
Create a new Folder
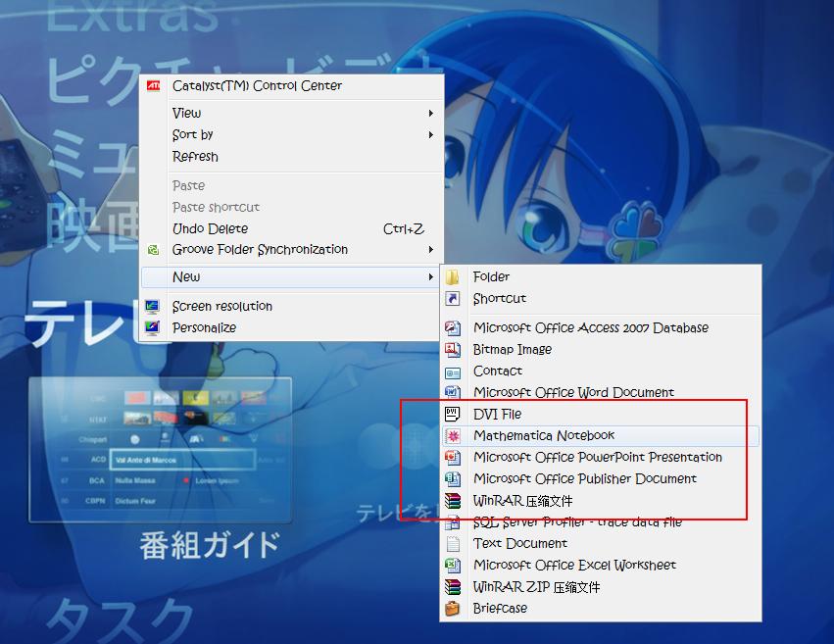[x=601, y=276]
